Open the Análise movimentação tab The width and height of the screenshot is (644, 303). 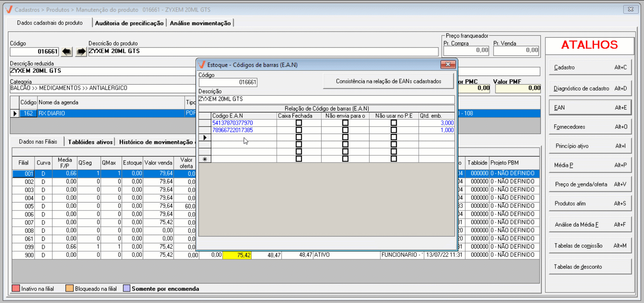[200, 23]
